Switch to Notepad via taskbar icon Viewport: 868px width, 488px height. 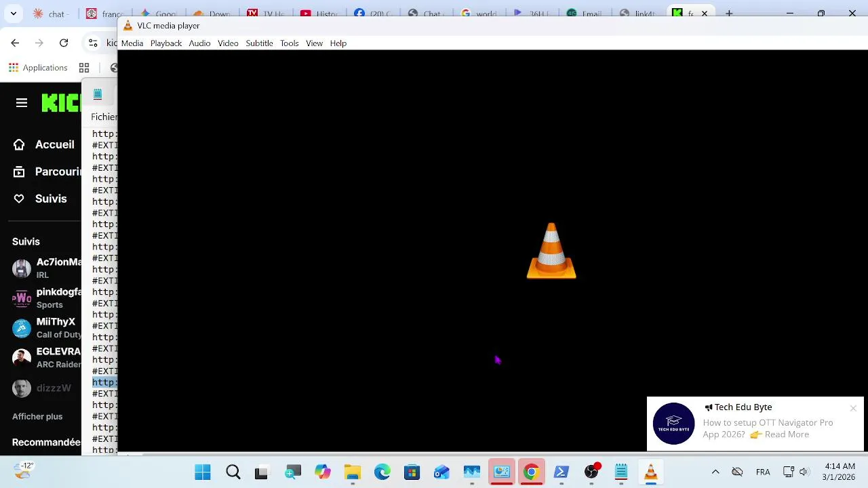(621, 472)
